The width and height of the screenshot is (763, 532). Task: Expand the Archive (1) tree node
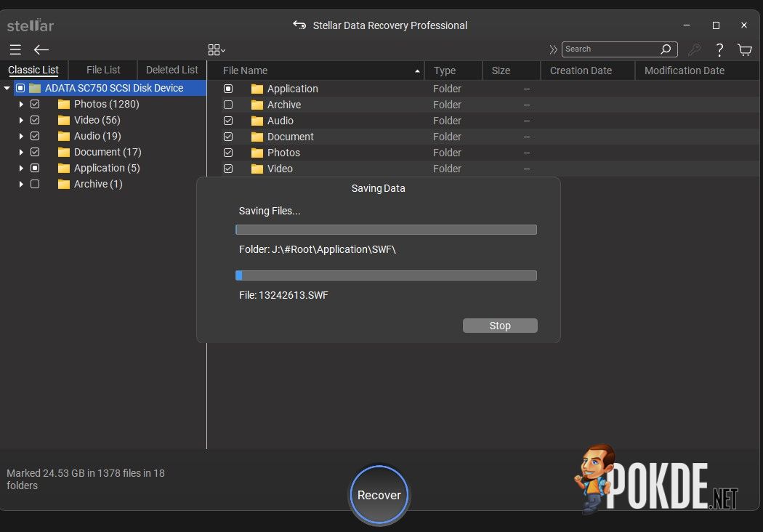pos(21,185)
